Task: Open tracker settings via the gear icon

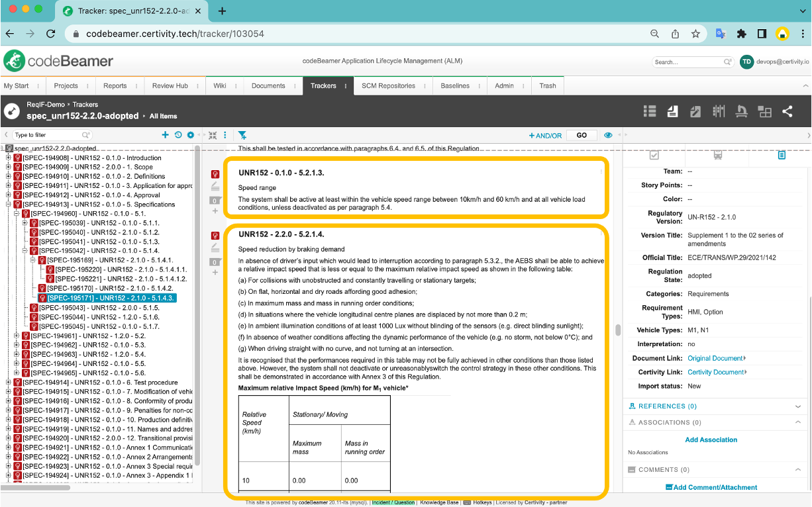Action: point(191,134)
